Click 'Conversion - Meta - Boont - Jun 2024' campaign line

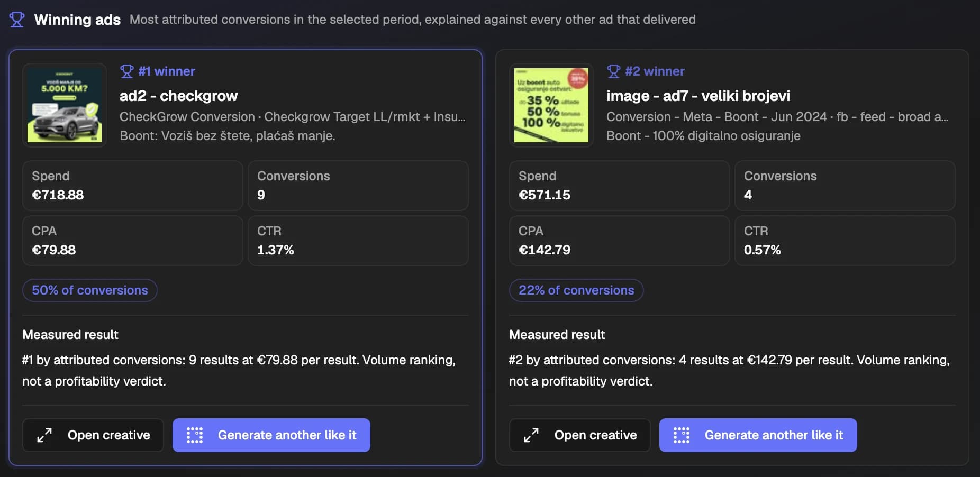coord(777,117)
